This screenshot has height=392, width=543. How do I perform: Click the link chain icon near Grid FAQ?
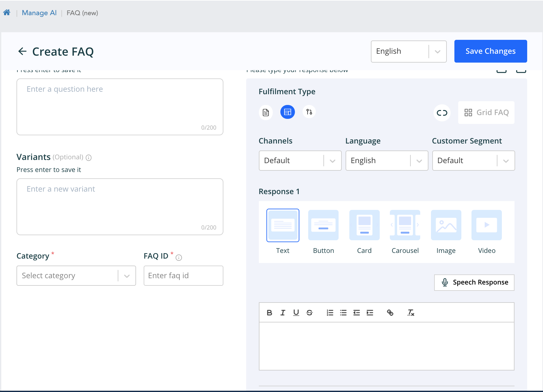point(442,113)
